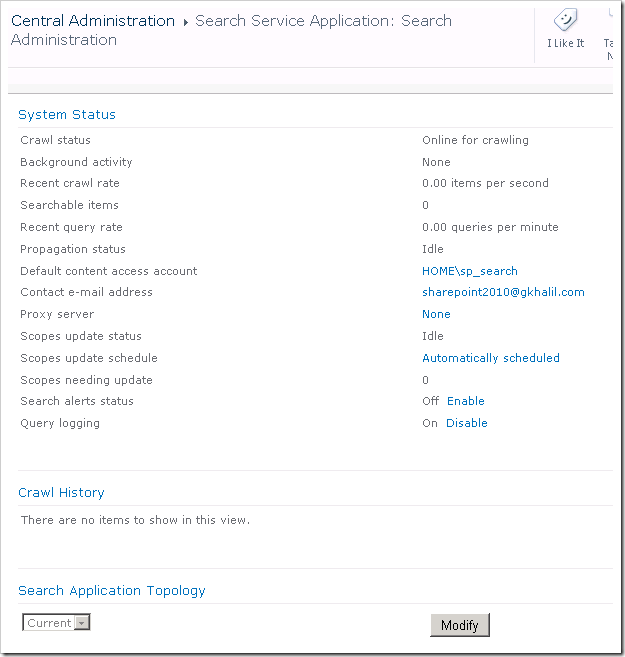Click the Scopes update schedule label
Screen dimensions: 625x657
point(89,358)
